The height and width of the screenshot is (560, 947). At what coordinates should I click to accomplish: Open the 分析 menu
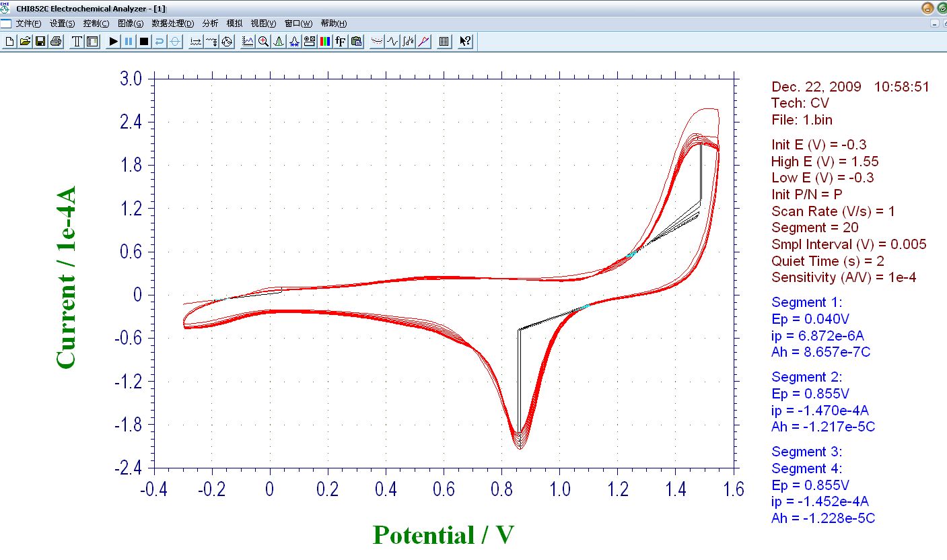(210, 24)
